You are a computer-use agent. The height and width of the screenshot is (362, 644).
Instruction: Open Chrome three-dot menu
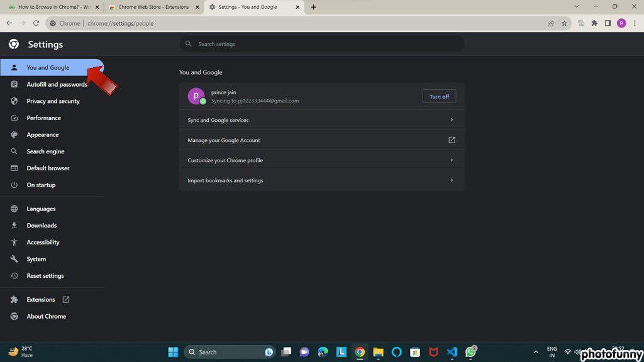[635, 23]
